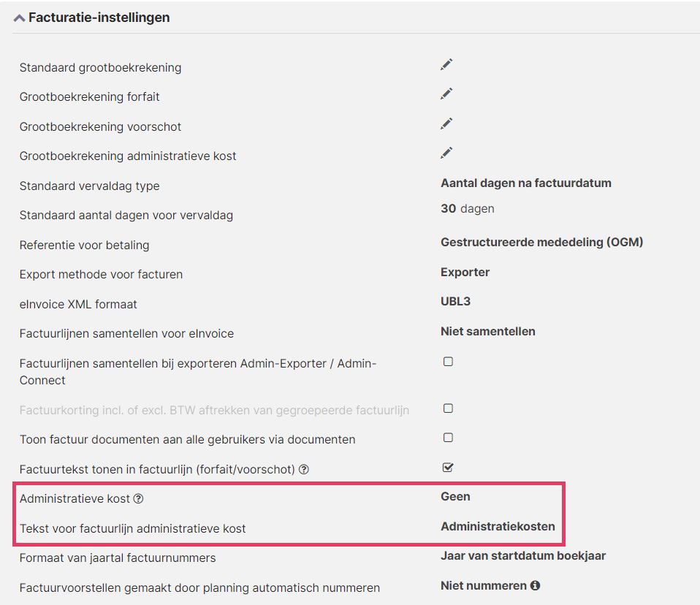
Task: Select the Exporter export method value
Action: click(465, 273)
